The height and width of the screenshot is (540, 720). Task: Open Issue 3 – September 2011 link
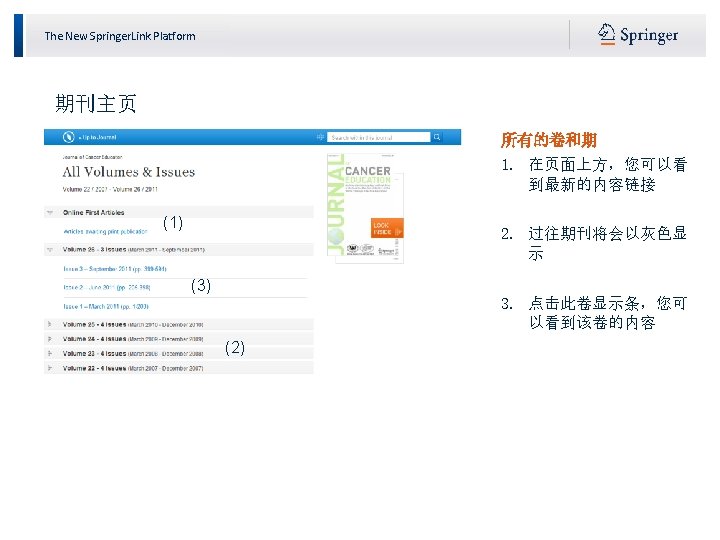coord(115,269)
